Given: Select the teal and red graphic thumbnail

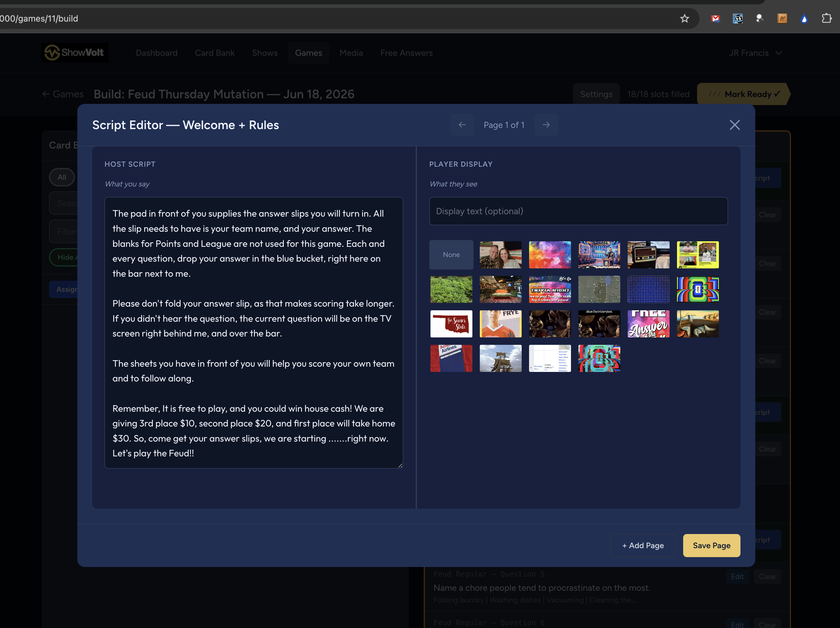Looking at the screenshot, I should (x=599, y=358).
